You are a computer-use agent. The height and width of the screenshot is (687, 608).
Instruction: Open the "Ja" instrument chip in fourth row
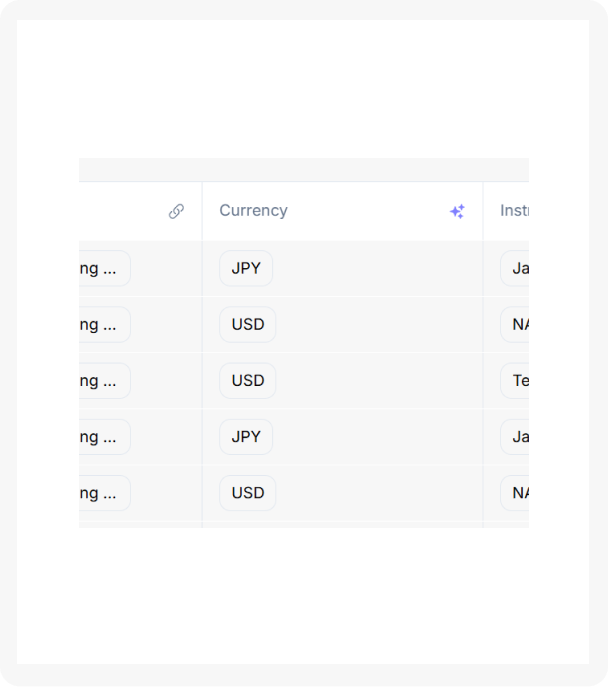pos(516,436)
